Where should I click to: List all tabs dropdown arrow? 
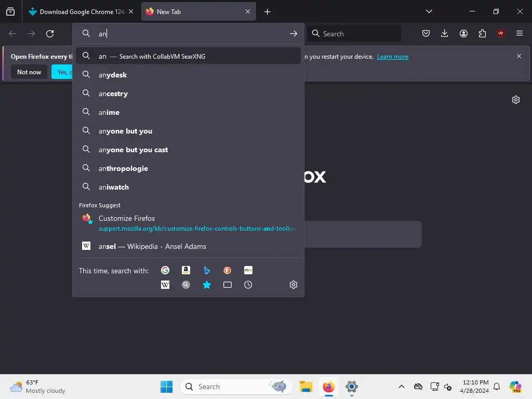(x=429, y=11)
